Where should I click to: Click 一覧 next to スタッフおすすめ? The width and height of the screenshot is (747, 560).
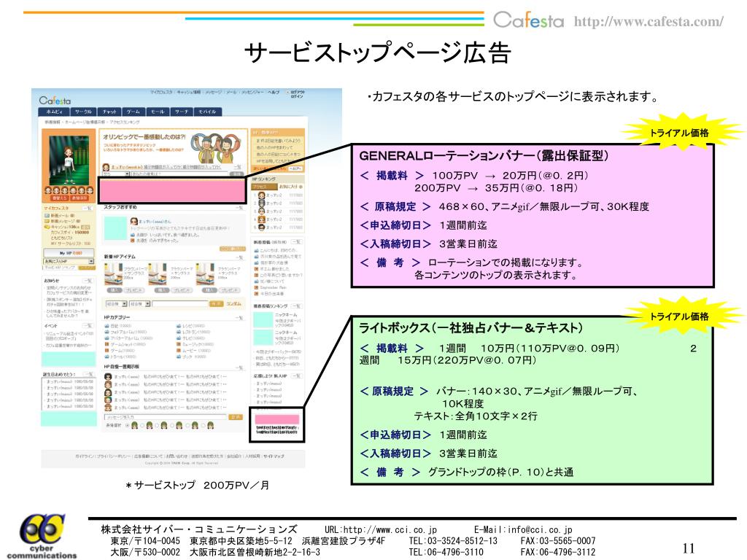239,208
